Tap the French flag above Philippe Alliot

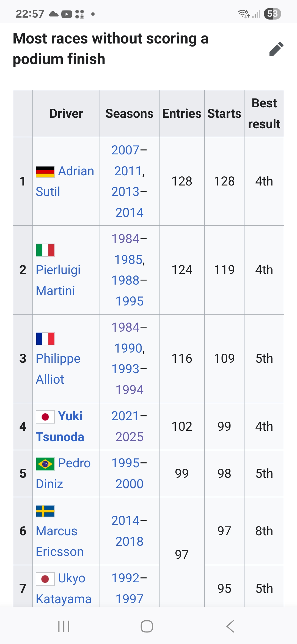point(45,339)
